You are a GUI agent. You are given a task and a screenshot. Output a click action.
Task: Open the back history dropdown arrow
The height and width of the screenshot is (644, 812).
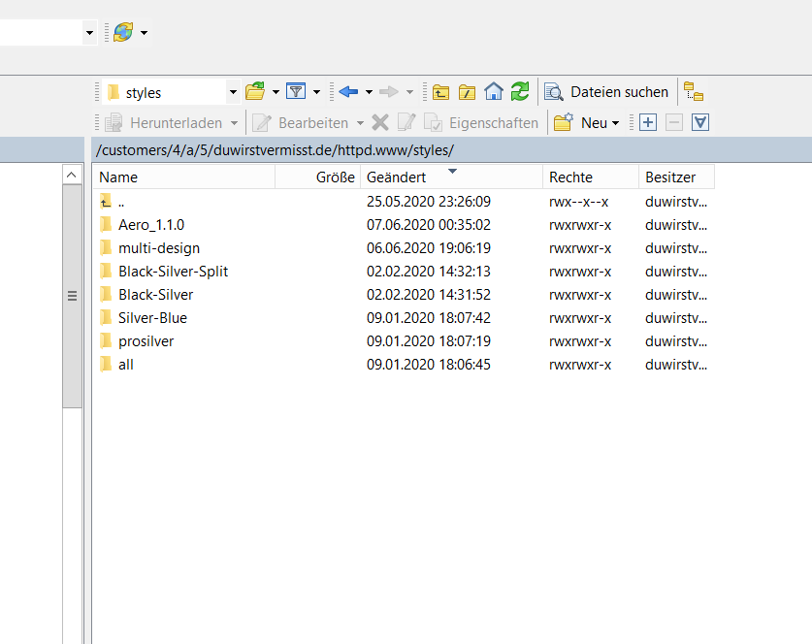coord(369,93)
